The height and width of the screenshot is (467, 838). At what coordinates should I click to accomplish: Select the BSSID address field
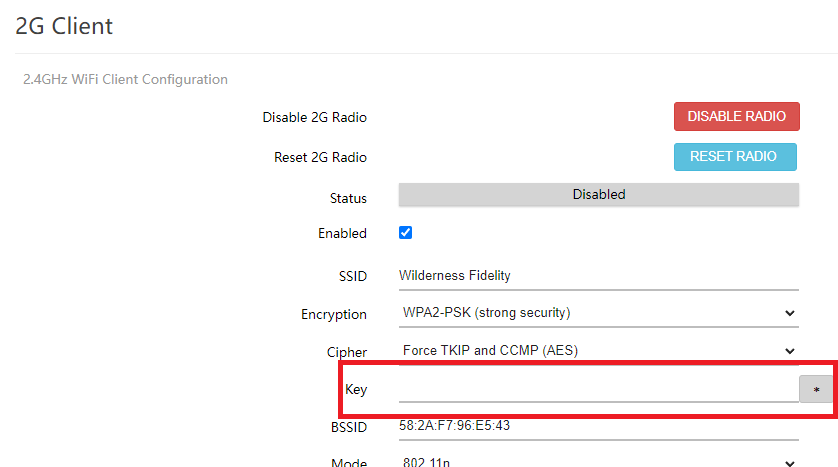(598, 427)
